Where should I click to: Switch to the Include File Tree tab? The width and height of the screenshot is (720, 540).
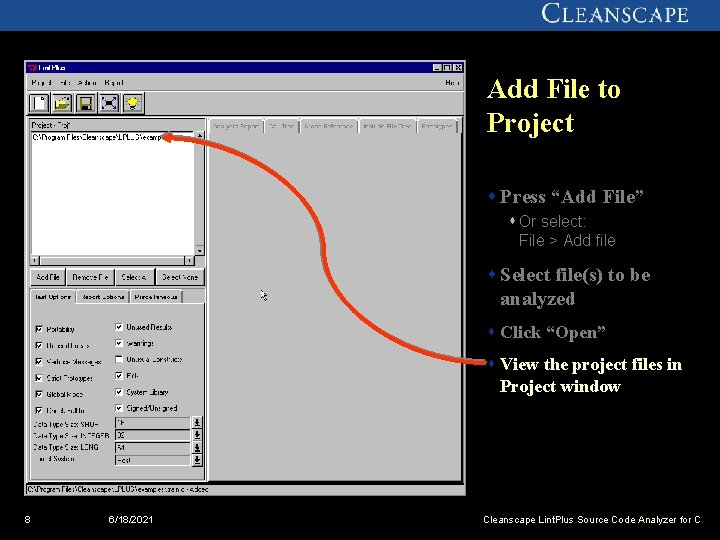[x=388, y=126]
